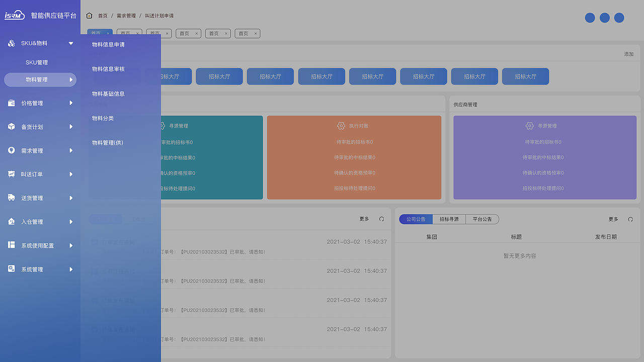Screen dimensions: 644x362
Task: Click the 系统管理 sidebar label
Action: click(32, 269)
